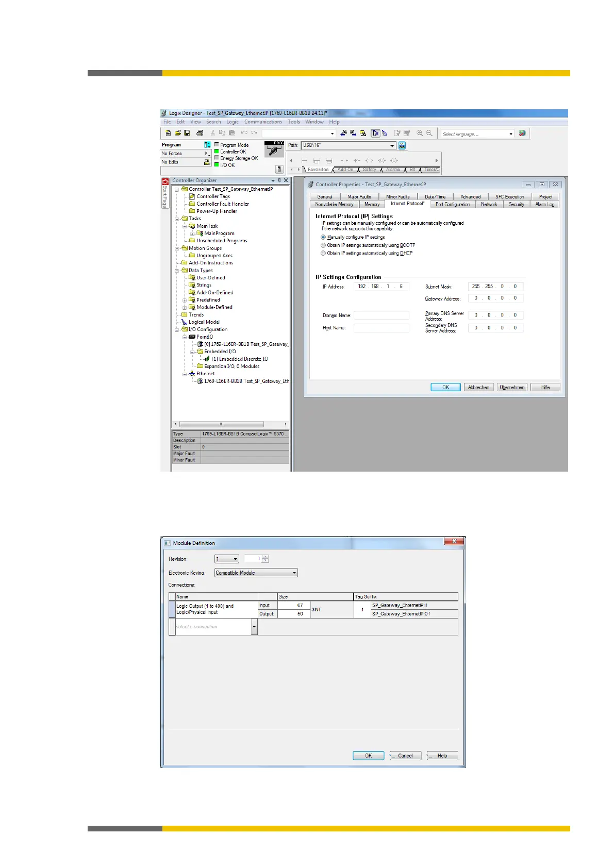
Task: Click the Who Active network icon beside Path
Action: (402, 145)
